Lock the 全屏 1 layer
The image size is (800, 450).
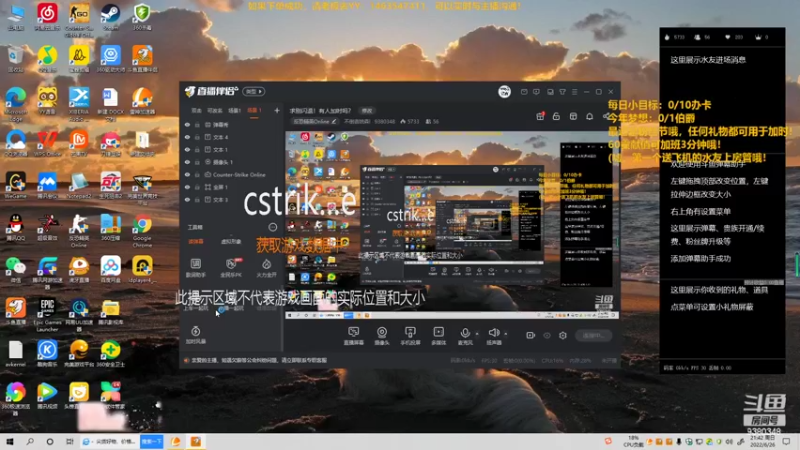(x=197, y=187)
